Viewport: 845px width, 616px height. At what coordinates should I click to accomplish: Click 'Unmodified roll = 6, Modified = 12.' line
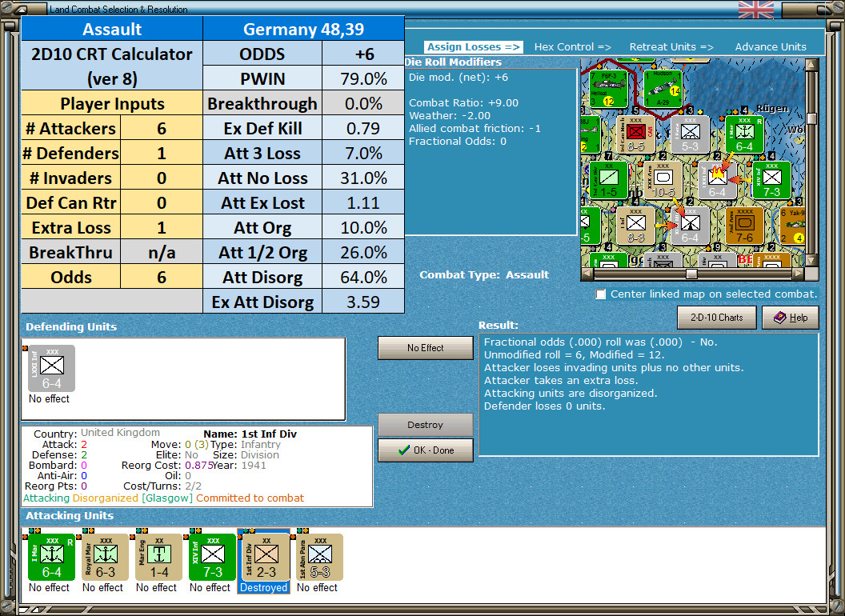574,354
